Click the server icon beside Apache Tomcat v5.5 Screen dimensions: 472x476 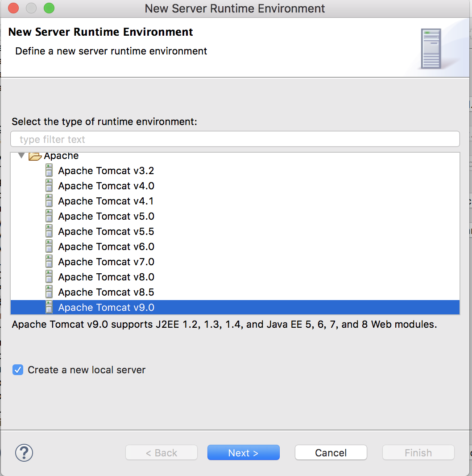click(49, 231)
